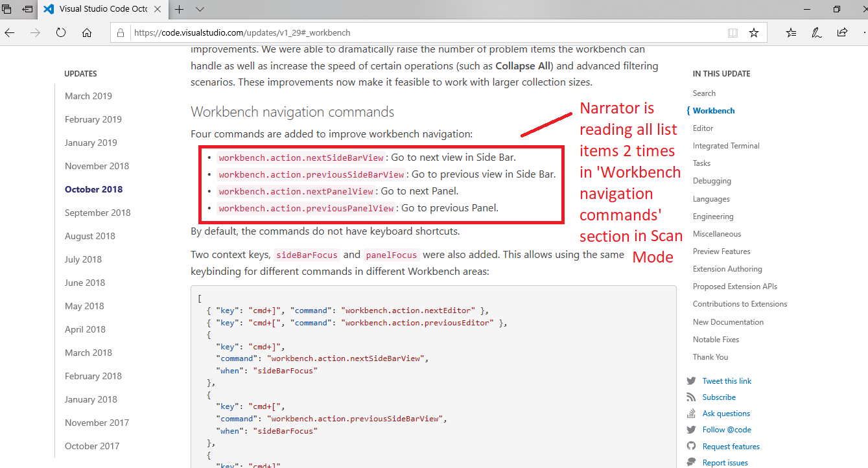Jump to Notable Fixes section
Viewport: 868px width, 468px height.
716,340
